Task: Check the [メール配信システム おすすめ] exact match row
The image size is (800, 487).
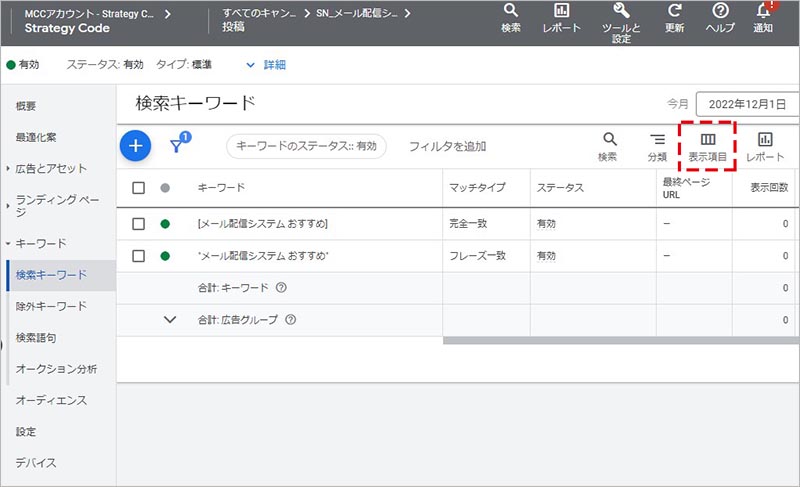Action: [x=139, y=224]
